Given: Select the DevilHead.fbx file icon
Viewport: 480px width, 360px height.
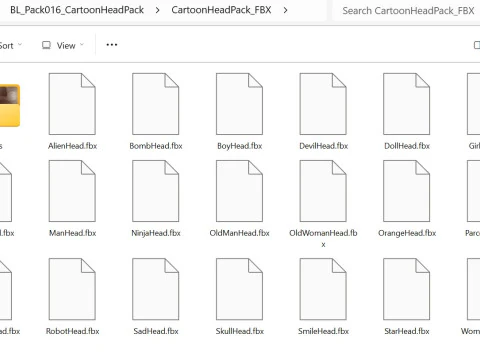Looking at the screenshot, I should tap(323, 104).
